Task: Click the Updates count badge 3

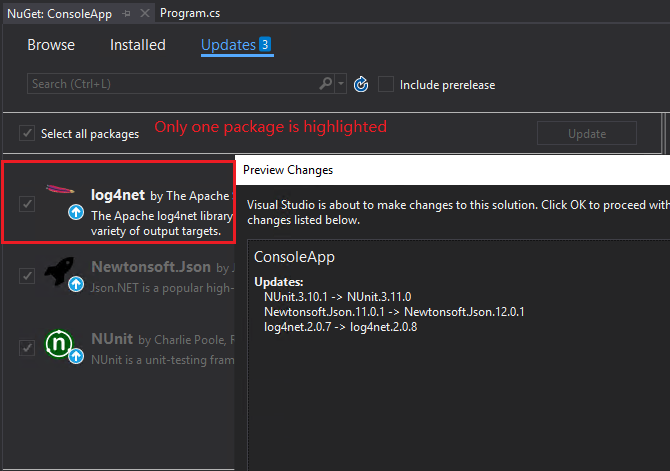Action: [x=264, y=44]
